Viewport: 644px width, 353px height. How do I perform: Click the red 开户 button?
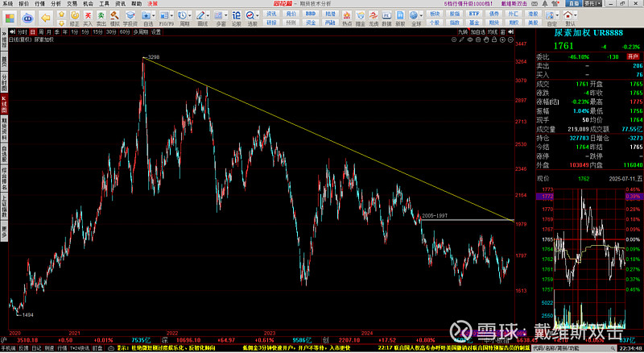coord(633,56)
